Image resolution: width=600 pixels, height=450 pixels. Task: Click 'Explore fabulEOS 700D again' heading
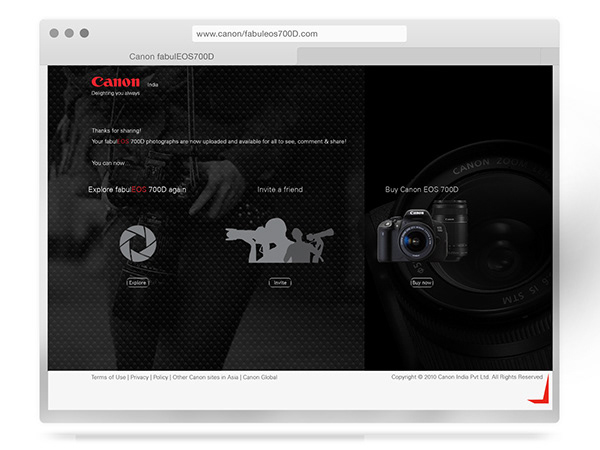137,189
